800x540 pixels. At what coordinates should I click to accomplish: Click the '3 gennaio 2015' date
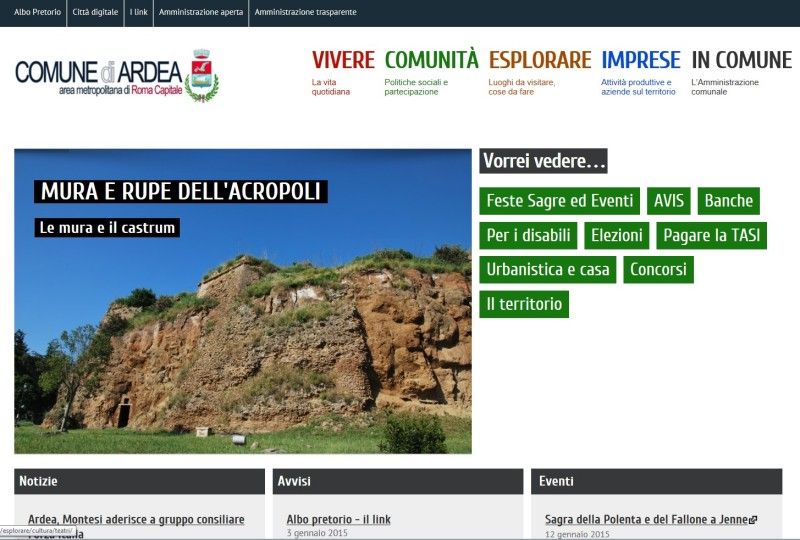click(317, 533)
